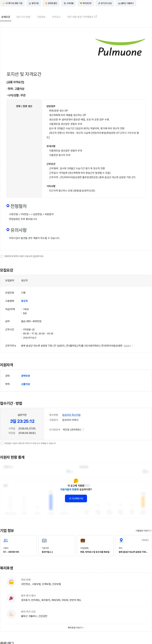Viewport: 152px width, 644px height.
Task: Click the 사내대출 benefit tag
Action: click(68, 3)
